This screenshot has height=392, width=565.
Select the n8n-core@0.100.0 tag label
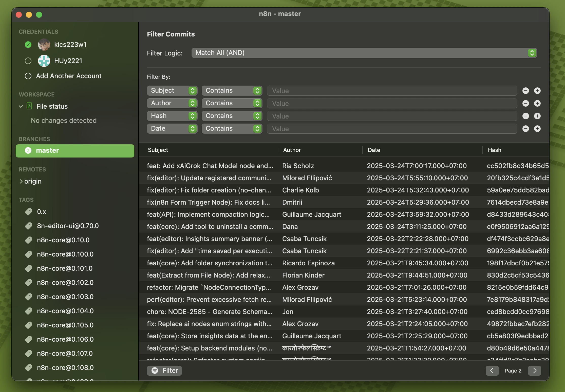(65, 254)
